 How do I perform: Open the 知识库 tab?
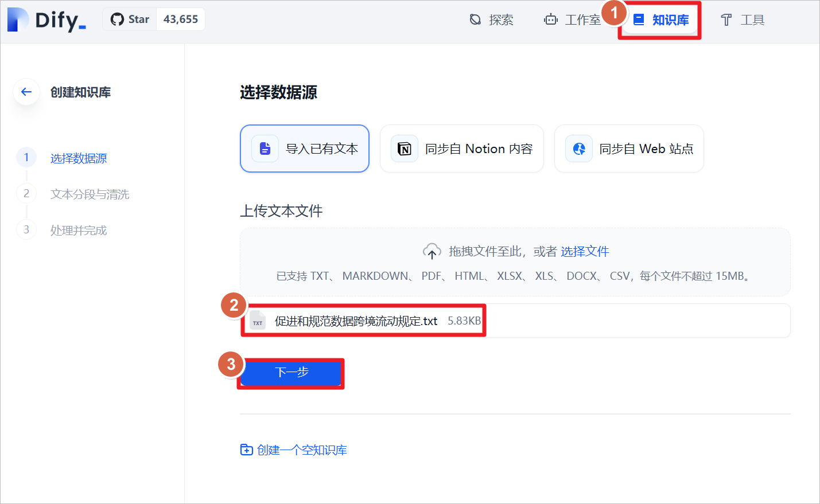[660, 20]
